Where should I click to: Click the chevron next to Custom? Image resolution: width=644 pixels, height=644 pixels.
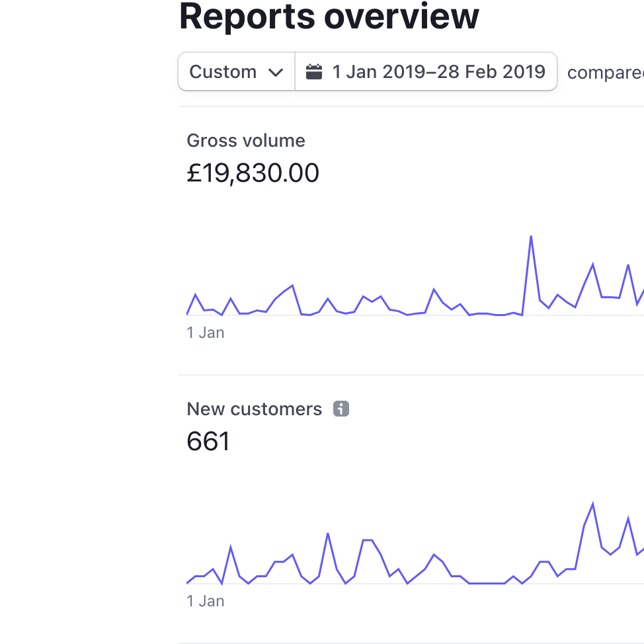(276, 73)
